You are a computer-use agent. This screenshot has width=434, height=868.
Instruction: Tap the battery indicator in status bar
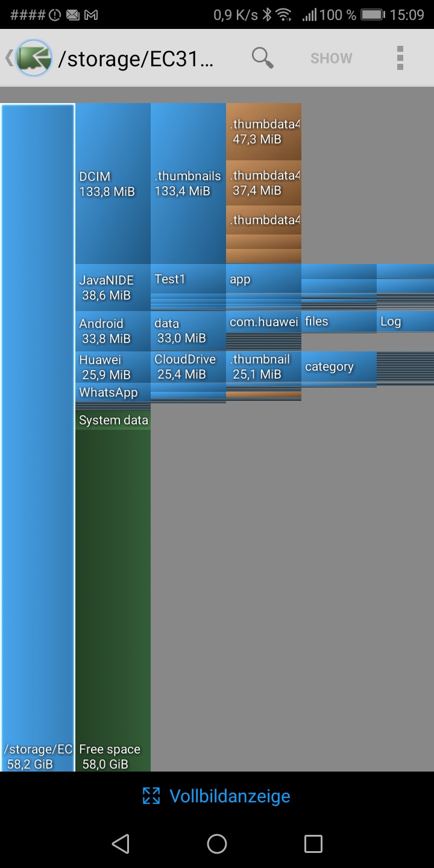374,14
